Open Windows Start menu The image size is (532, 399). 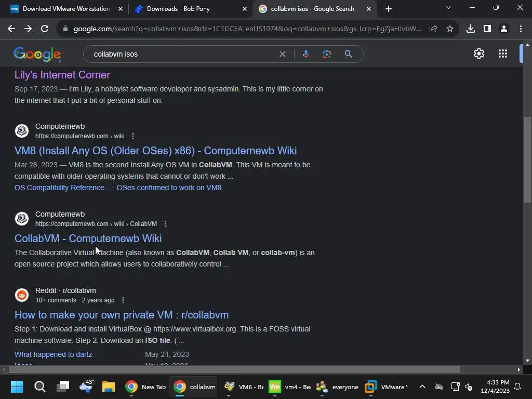tap(17, 387)
